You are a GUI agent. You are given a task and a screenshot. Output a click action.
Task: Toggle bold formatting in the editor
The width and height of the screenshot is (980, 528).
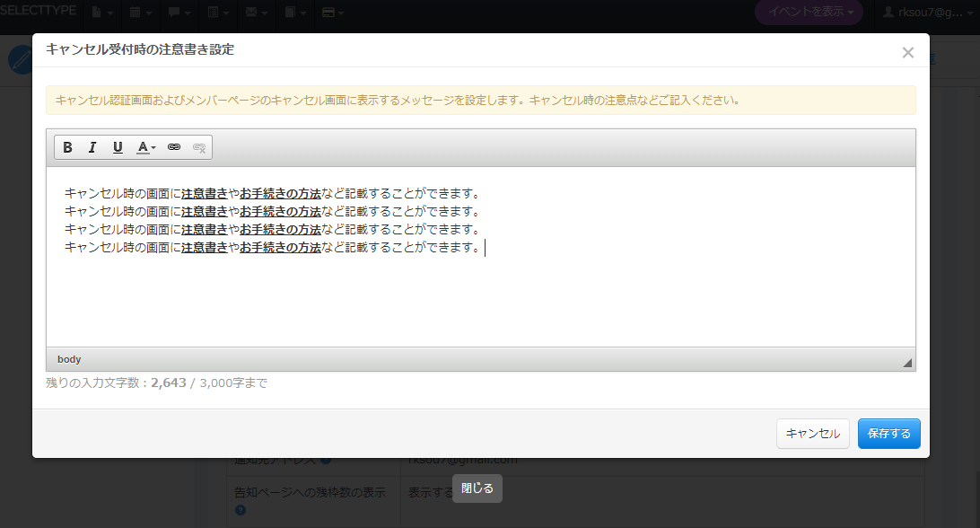67,147
